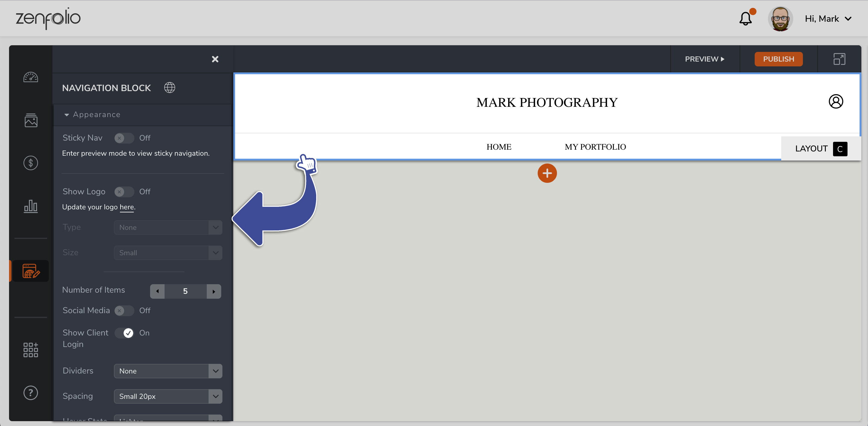Screen dimensions: 868x426
Task: Toggle the Show Logo switch
Action: coord(124,192)
